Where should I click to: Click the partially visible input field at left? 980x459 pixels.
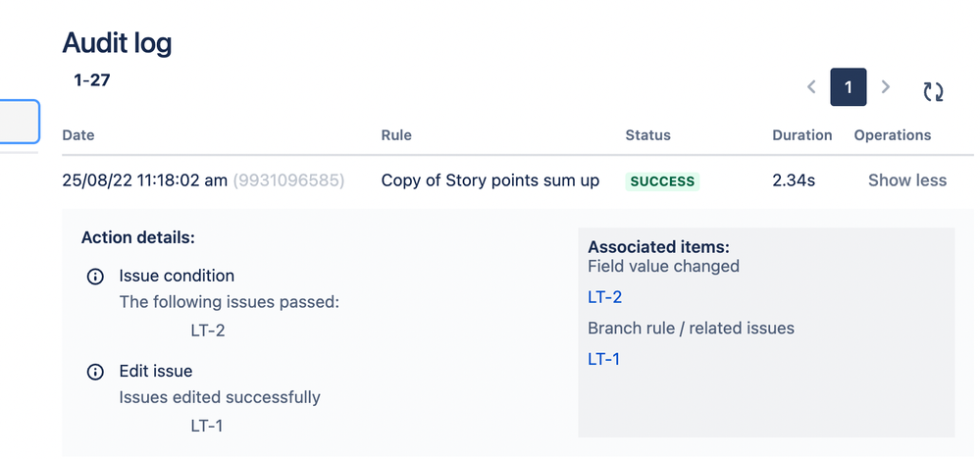[x=20, y=122]
